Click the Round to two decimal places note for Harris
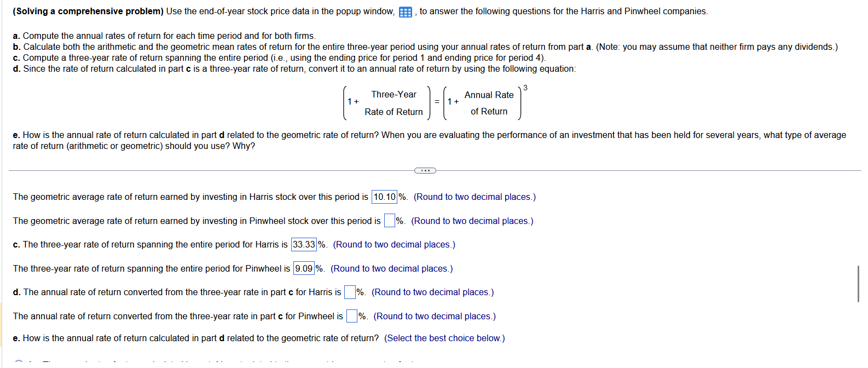This screenshot has height=368, width=868. coord(474,197)
